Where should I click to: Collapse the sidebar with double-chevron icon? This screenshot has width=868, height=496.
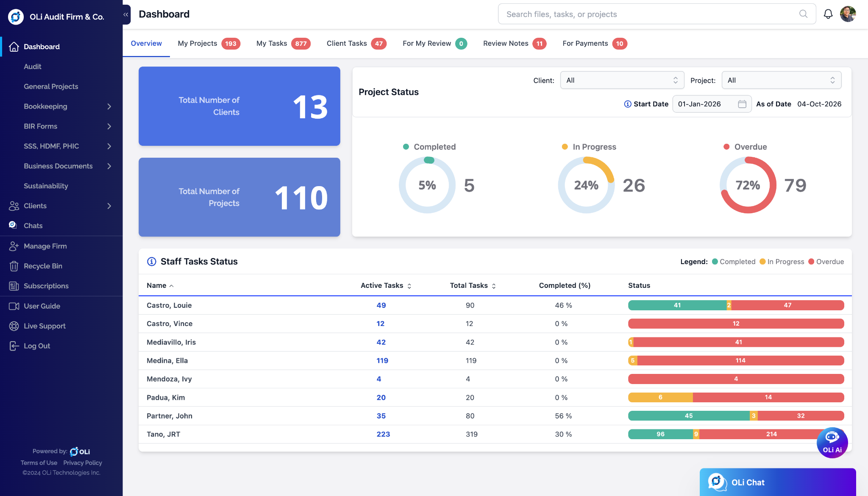click(x=126, y=14)
